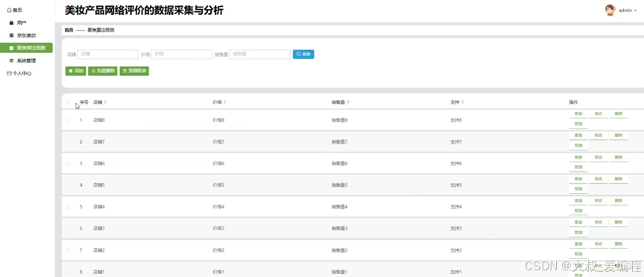Click 预测 for the 店铺6 row
Image resolution: width=644 pixels, height=277 pixels.
(x=578, y=168)
